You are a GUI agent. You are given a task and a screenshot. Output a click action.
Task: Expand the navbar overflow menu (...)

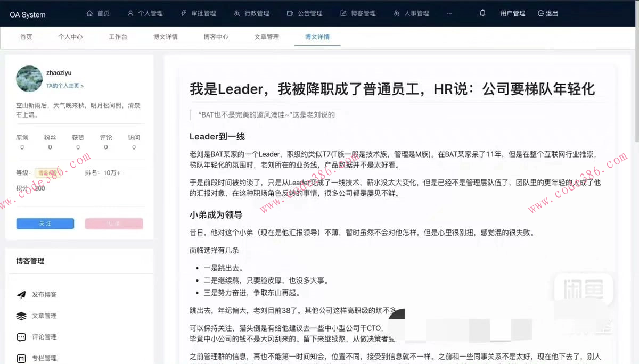(449, 13)
